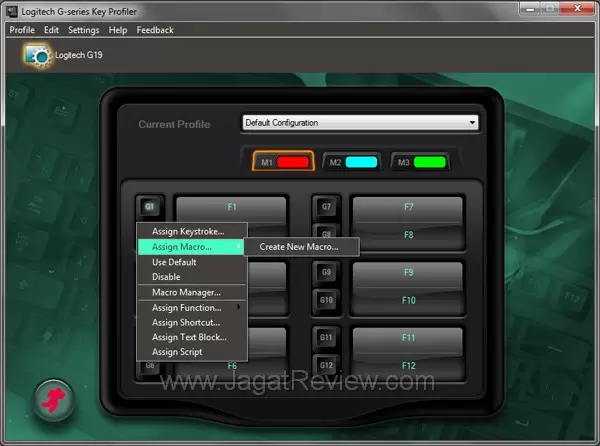Choose Disable in context menu

(x=192, y=277)
